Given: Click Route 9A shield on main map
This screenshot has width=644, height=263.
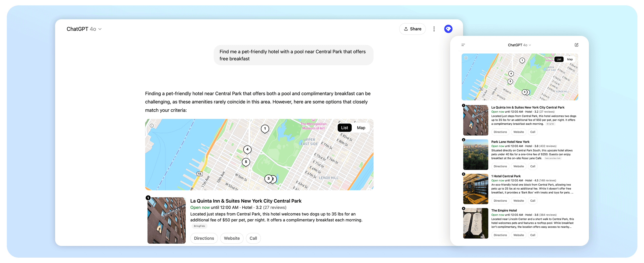Looking at the screenshot, I should 199,174.
